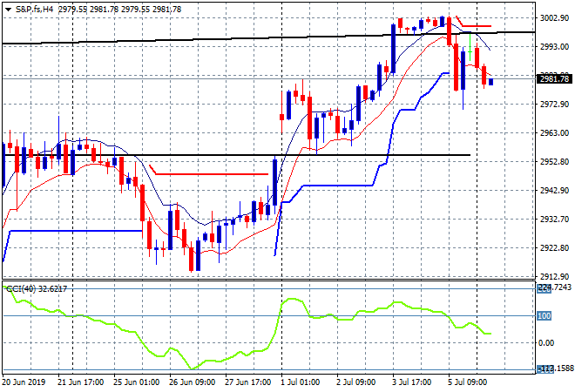
Task: Click the 21 Jun 17:00 time label
Action: 81,382
